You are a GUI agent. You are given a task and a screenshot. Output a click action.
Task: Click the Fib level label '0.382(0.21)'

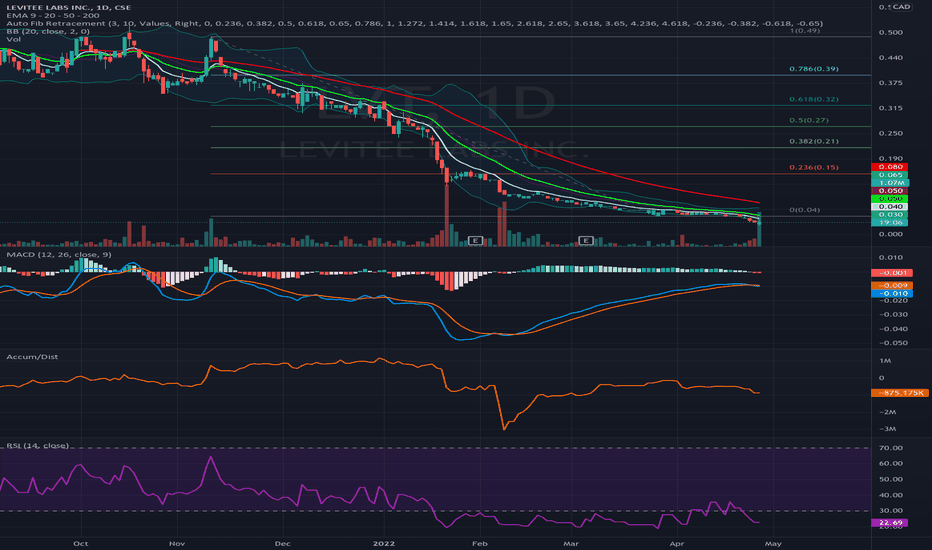click(x=814, y=142)
